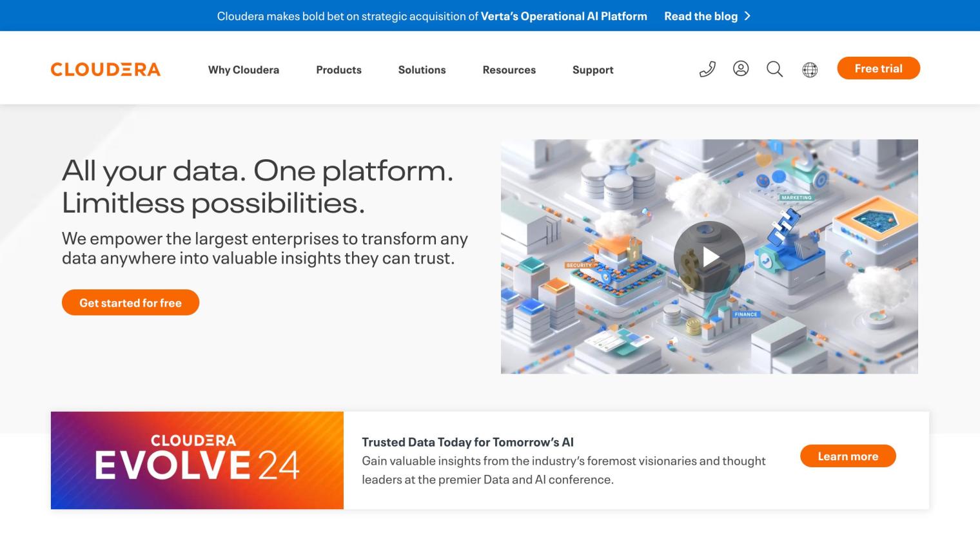Click the We empower the largest enterprises paragraph
The height and width of the screenshot is (551, 980).
pyautogui.click(x=265, y=248)
